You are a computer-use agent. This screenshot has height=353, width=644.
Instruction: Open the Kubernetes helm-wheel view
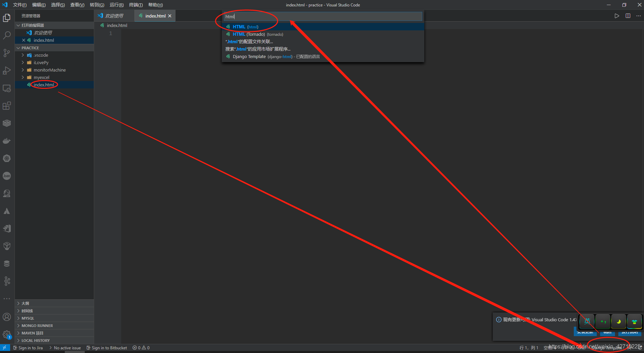[x=7, y=158]
